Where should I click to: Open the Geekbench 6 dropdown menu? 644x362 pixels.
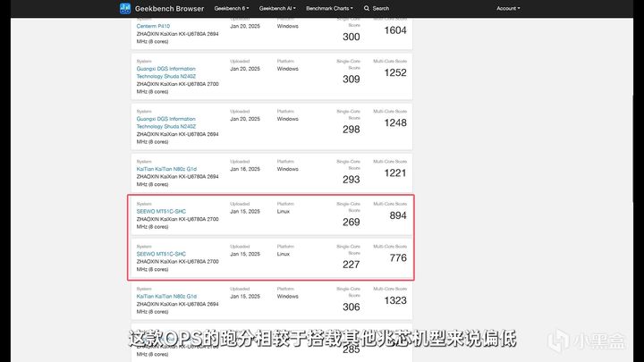232,8
